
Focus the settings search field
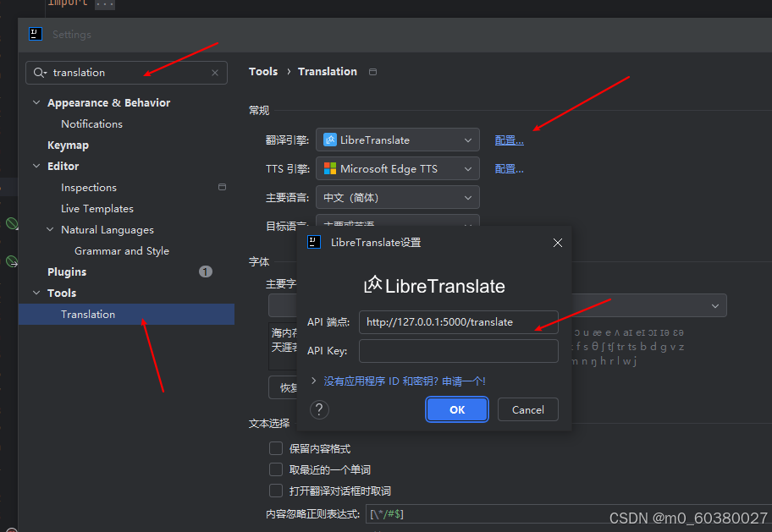click(x=126, y=73)
